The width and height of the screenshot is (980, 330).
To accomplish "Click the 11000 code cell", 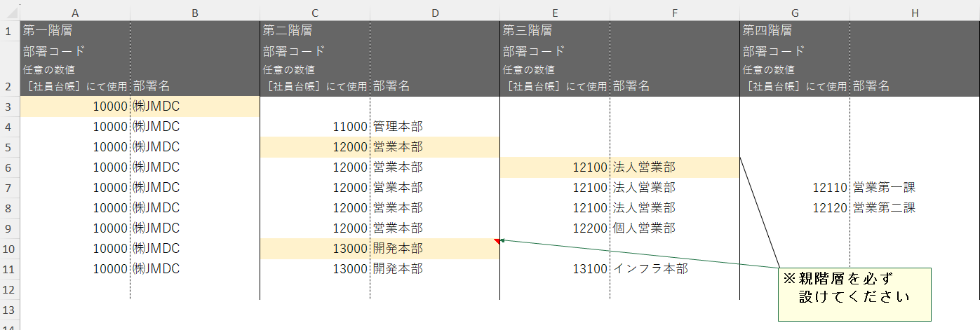I will [x=315, y=127].
